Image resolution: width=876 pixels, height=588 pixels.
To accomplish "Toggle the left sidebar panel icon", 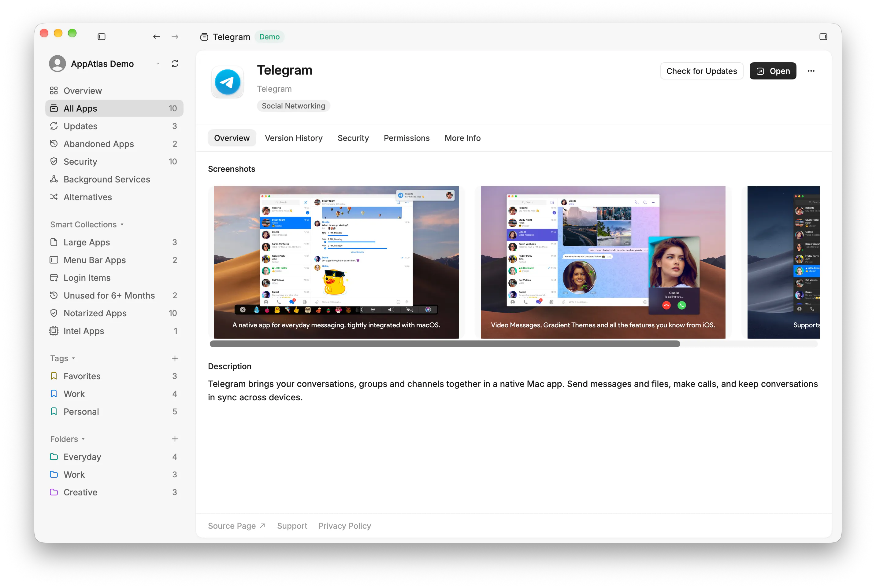I will (x=101, y=37).
